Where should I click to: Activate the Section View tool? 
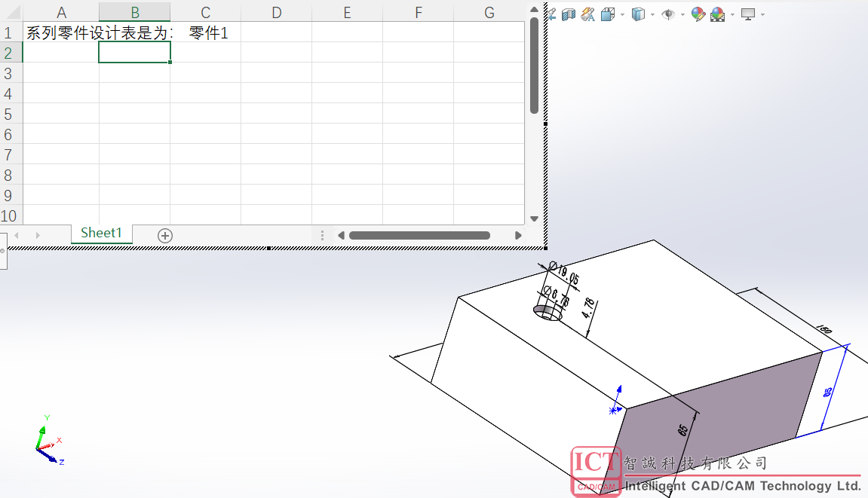click(x=569, y=14)
